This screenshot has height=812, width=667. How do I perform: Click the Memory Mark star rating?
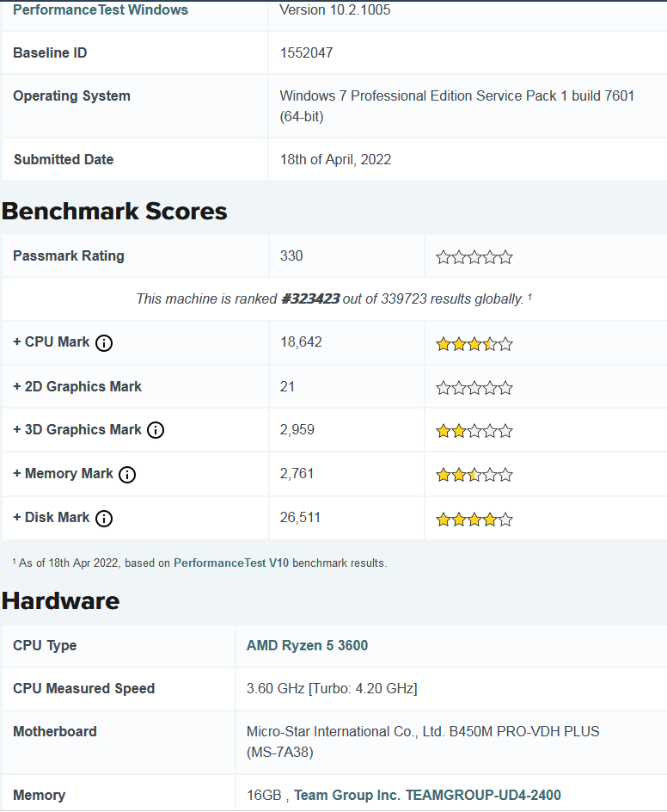474,475
